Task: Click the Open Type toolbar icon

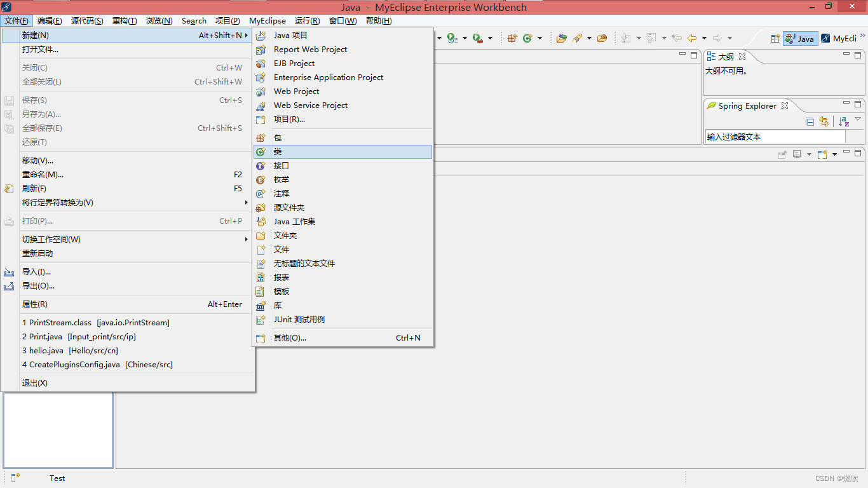Action: (x=562, y=38)
